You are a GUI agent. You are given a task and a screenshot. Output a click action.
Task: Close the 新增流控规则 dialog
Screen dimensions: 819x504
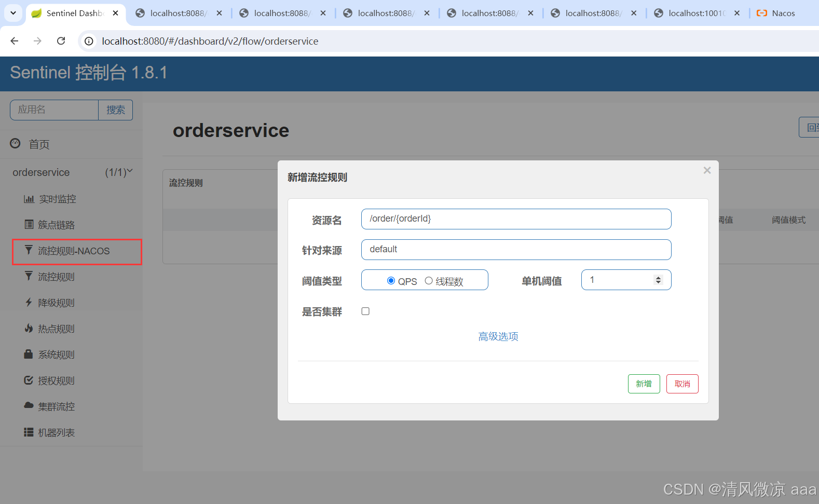pyautogui.click(x=707, y=170)
